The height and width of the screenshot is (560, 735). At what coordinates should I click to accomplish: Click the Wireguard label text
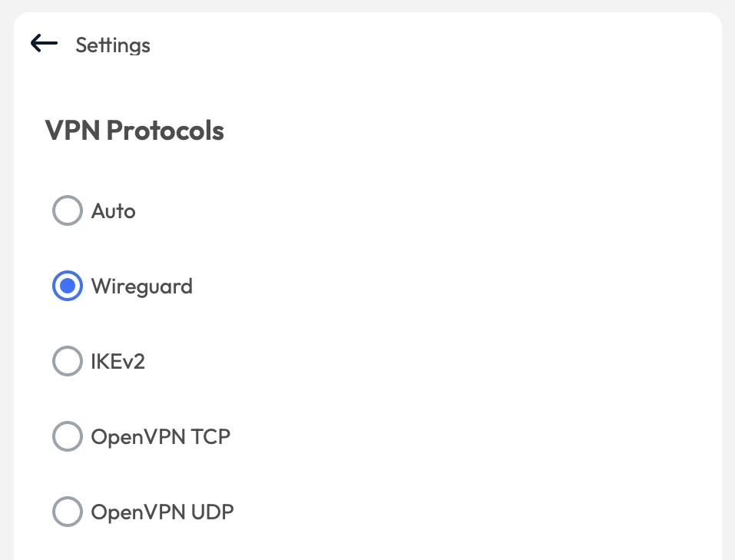point(141,286)
